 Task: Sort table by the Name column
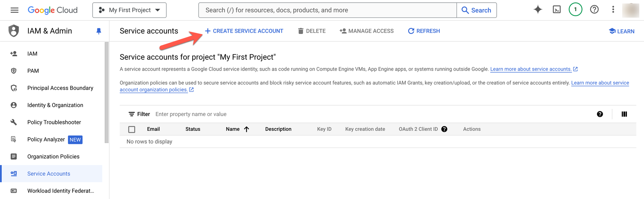point(233,129)
